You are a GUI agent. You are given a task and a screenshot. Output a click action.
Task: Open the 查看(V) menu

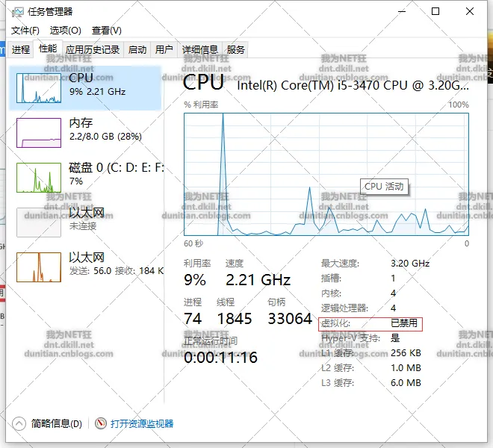[x=107, y=31]
